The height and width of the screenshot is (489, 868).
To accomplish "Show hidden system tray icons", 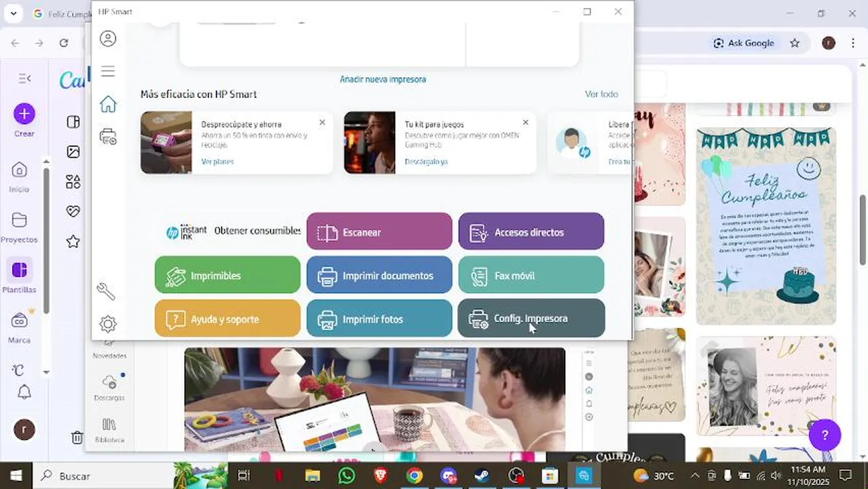I will (695, 475).
